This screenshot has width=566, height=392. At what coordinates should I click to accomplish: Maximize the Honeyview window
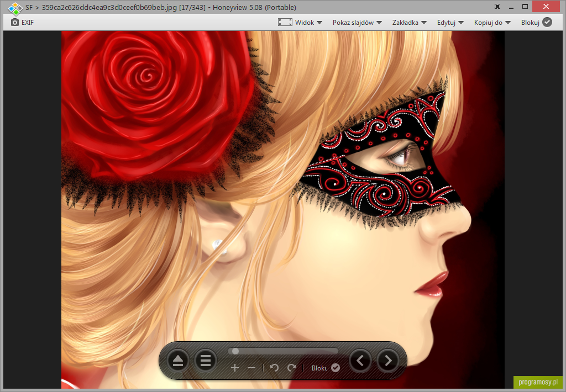pos(525,7)
